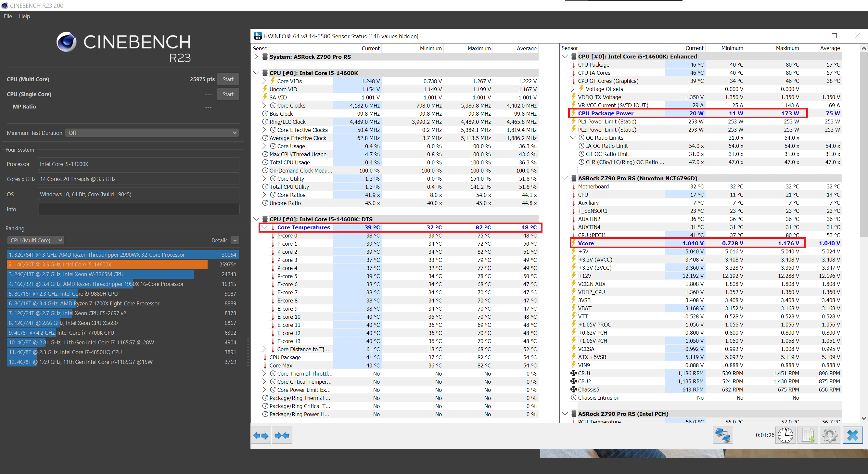Screen dimensions: 868x474
Task: Open the Minimum Test Duration dropdown
Action: point(152,133)
